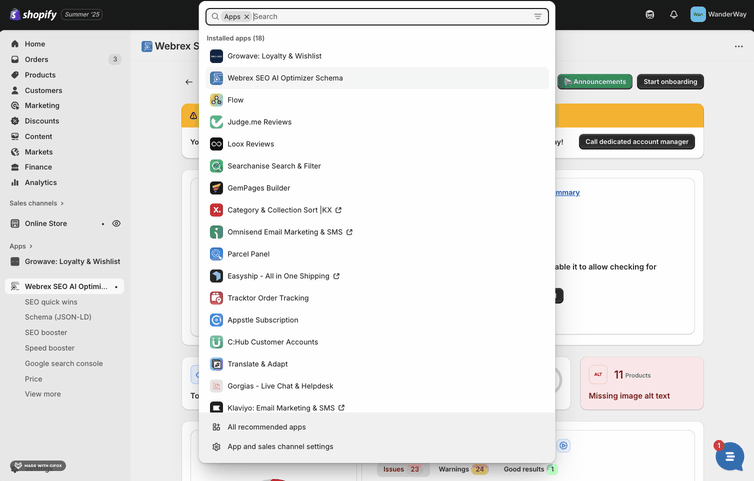Remove the Apps filter chip
Screen dimensions: 754x481
click(247, 16)
